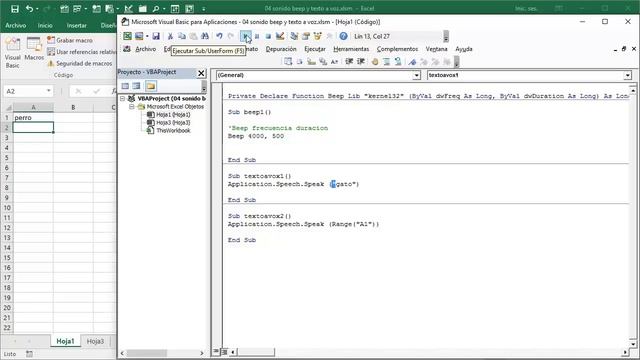Viewport: 640px width, 360px height.
Task: Click the Interrupt pause icon
Action: 257,36
